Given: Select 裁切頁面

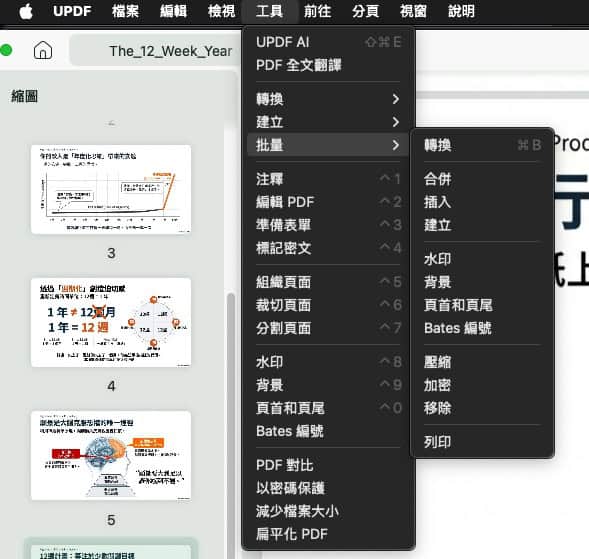Looking at the screenshot, I should pos(328,305).
